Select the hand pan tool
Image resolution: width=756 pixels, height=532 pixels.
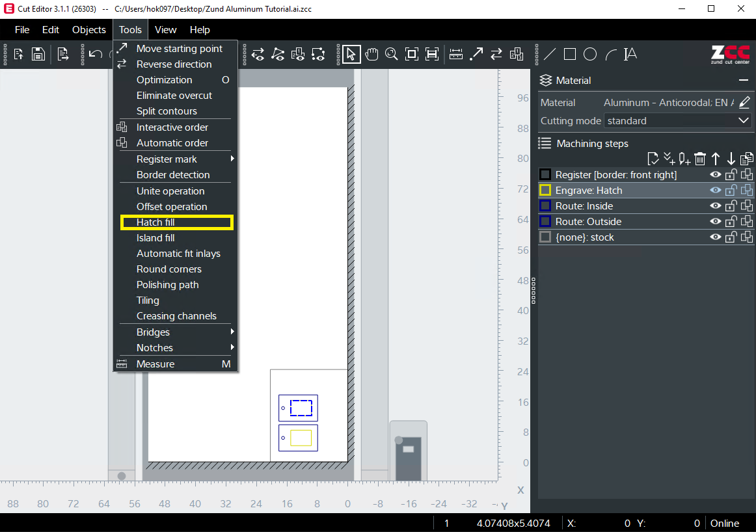pos(371,54)
